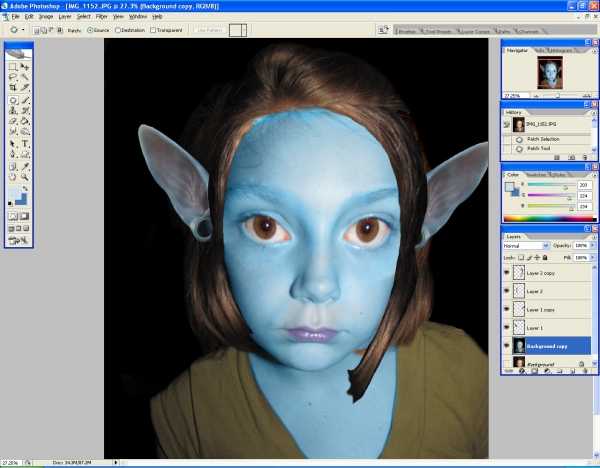Screen dimensions: 600x468
Task: Select the Patch Tool history state
Action: [x=538, y=148]
